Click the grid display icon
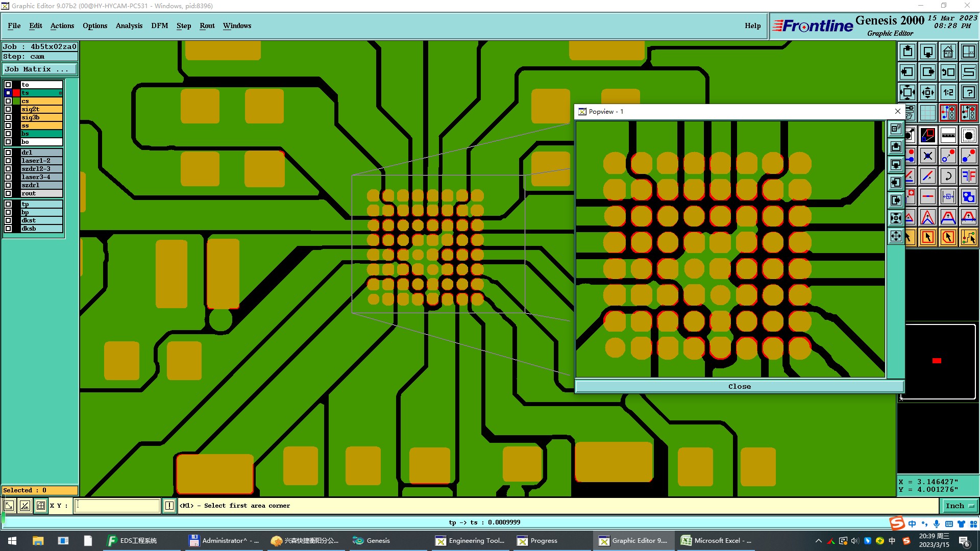This screenshot has width=980, height=551. click(927, 113)
